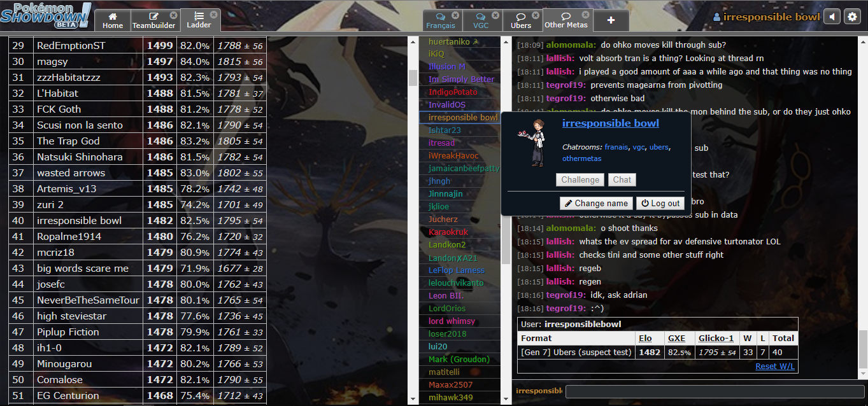Select user InvalidOS in the list
The width and height of the screenshot is (868, 406).
[x=460, y=105]
